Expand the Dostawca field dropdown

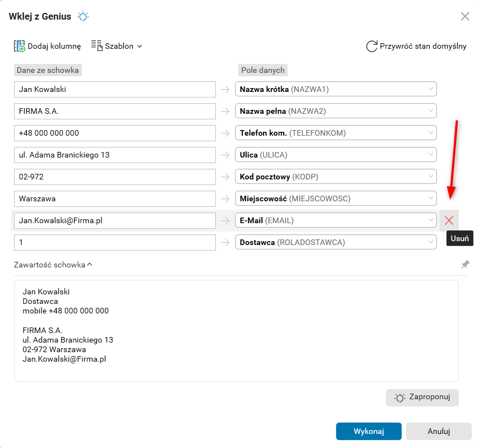pyautogui.click(x=430, y=242)
